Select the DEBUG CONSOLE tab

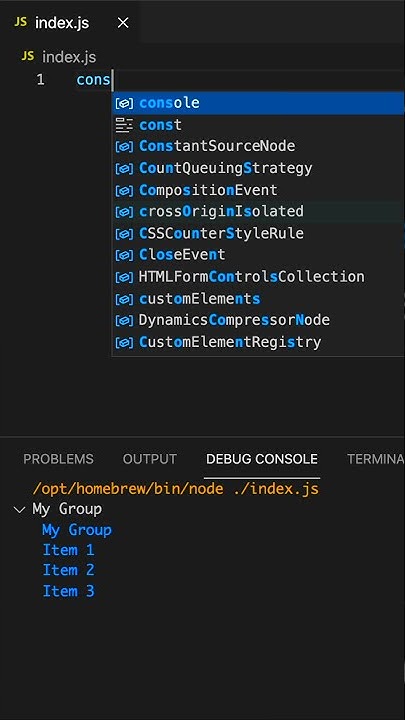(262, 459)
